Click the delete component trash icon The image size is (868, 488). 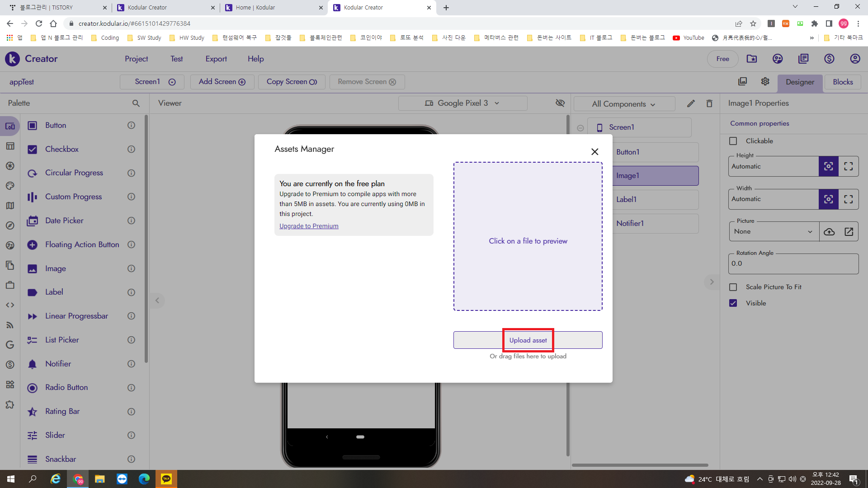[709, 103]
